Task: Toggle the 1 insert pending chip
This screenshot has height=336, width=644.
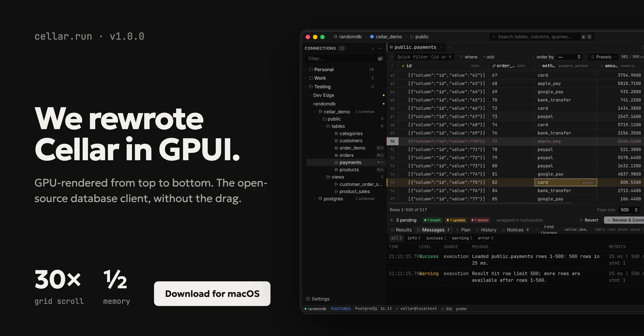Action: (432, 220)
